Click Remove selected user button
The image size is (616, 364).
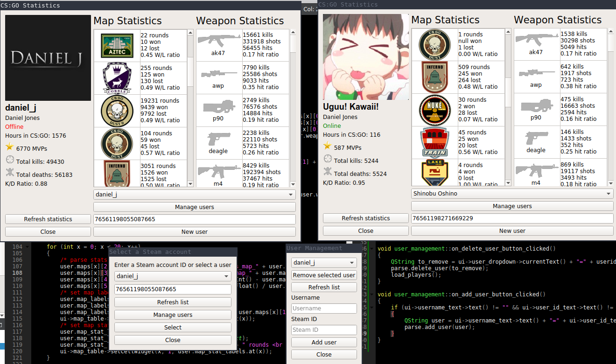click(x=324, y=275)
